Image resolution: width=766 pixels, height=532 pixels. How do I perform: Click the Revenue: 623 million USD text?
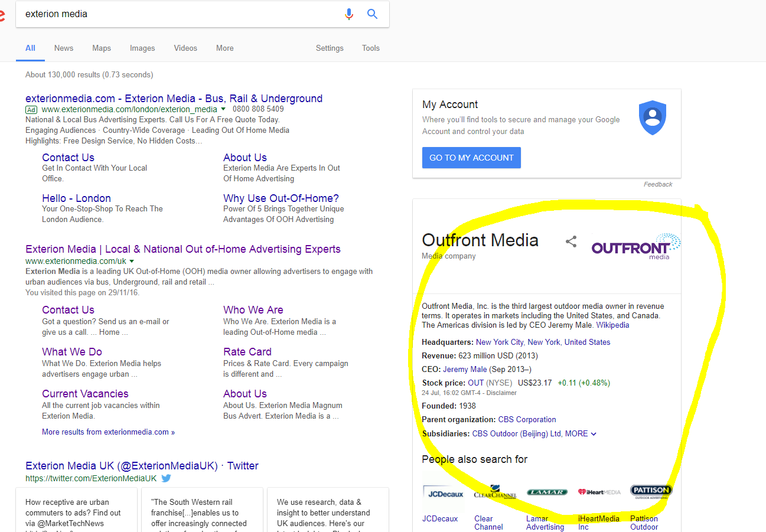[x=480, y=356]
